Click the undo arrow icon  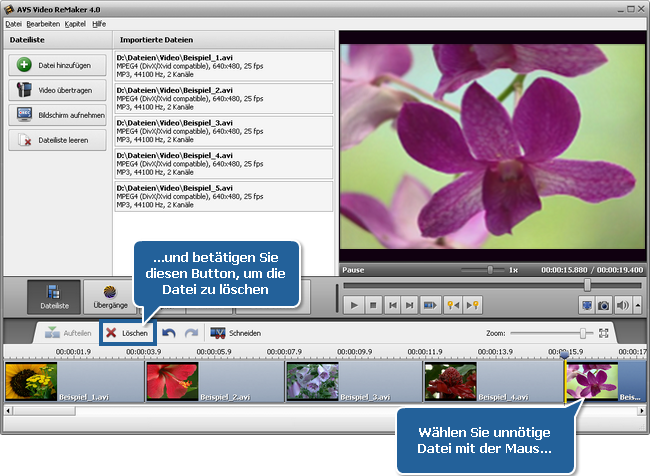click(169, 333)
